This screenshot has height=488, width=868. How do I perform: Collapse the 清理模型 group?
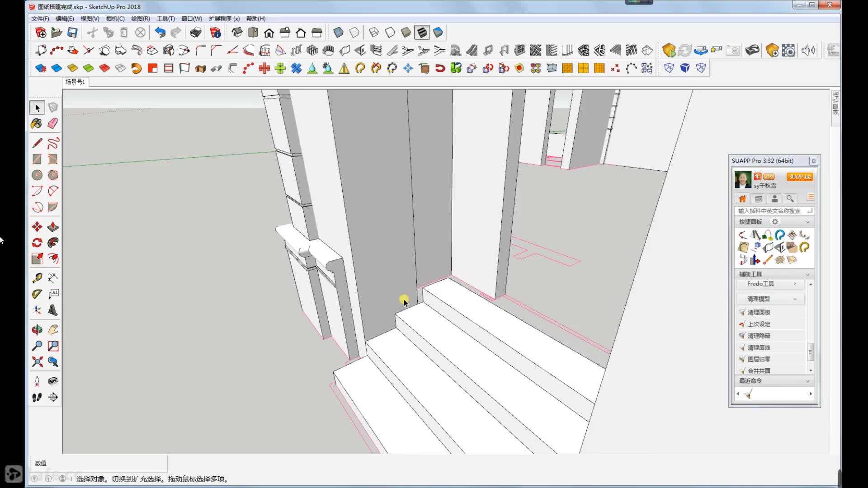771,299
